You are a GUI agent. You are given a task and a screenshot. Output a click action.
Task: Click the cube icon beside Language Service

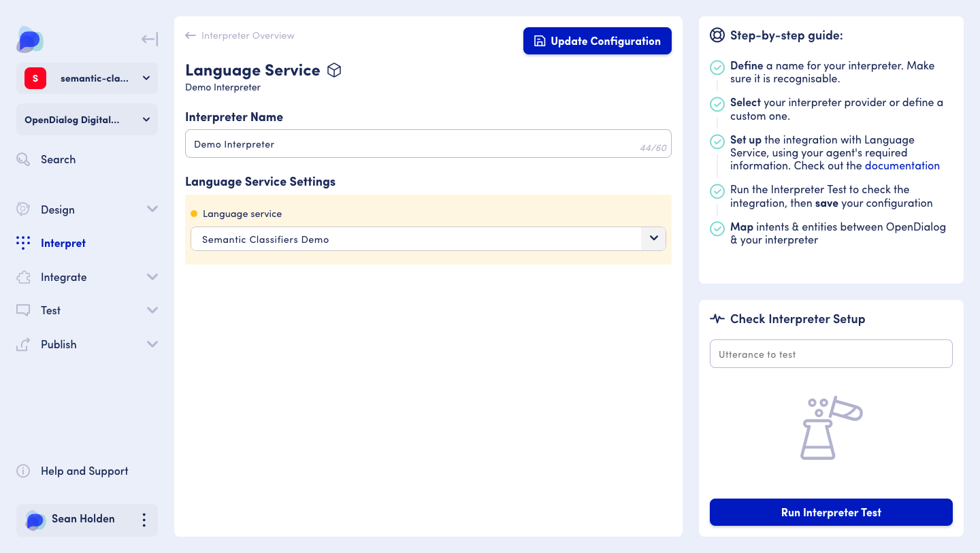click(x=333, y=70)
